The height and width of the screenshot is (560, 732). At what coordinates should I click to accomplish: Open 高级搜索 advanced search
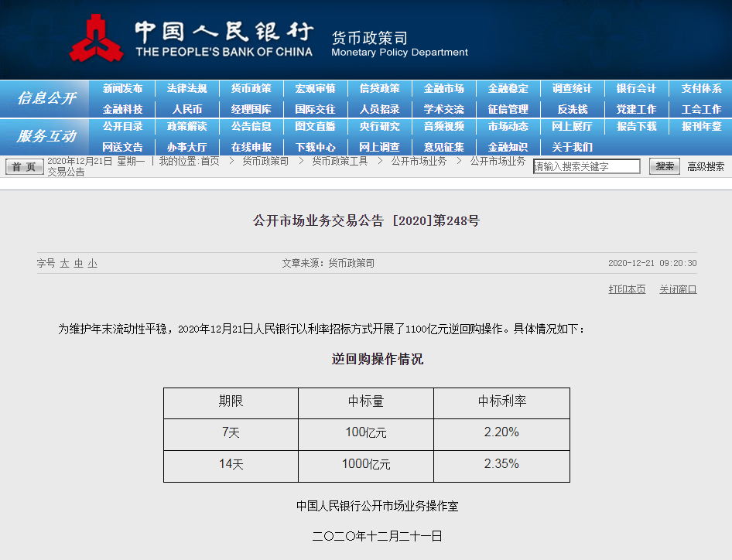[x=706, y=166]
